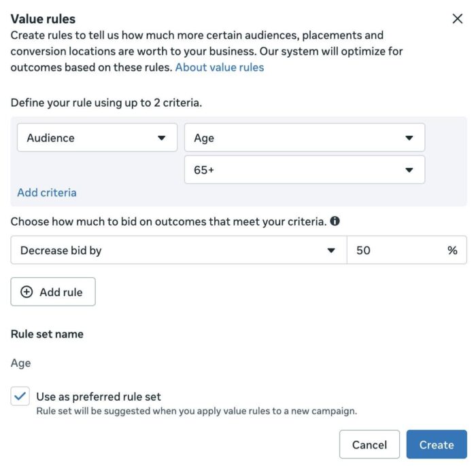Click the Add criteria link

click(x=47, y=192)
